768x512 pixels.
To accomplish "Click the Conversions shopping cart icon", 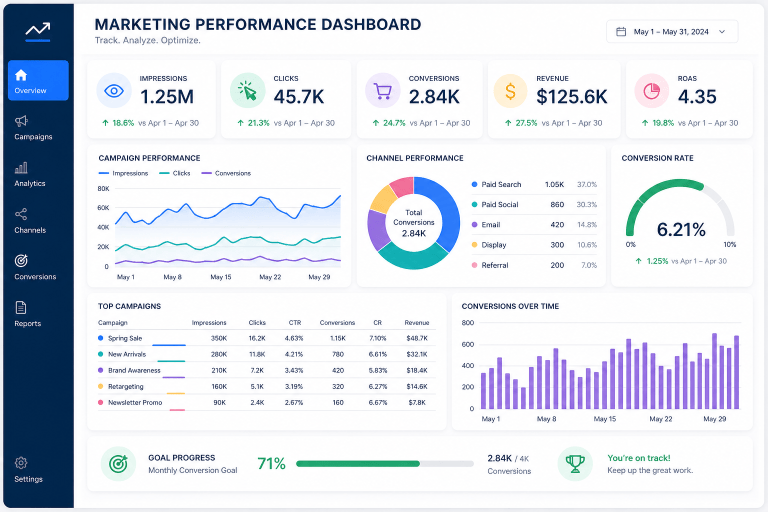I will pos(383,91).
